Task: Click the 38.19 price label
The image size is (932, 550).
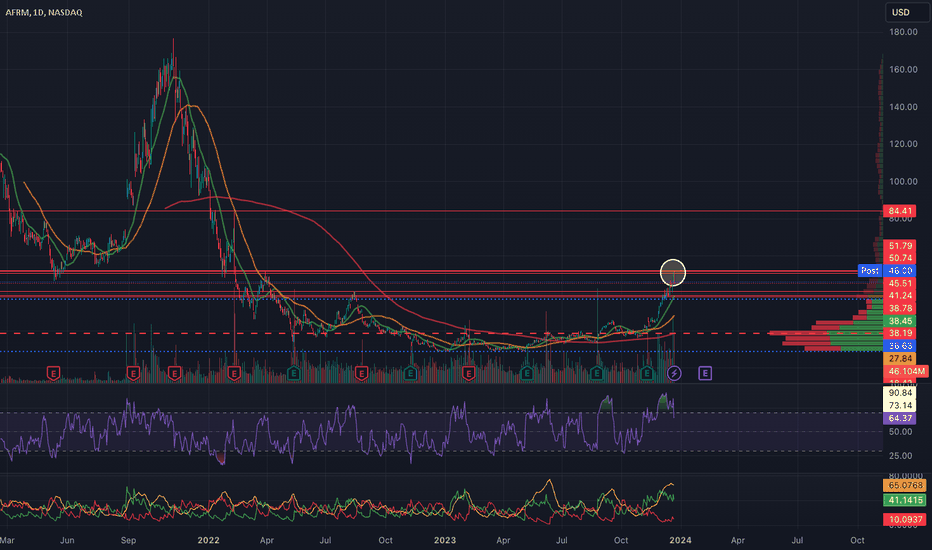Action: 900,333
